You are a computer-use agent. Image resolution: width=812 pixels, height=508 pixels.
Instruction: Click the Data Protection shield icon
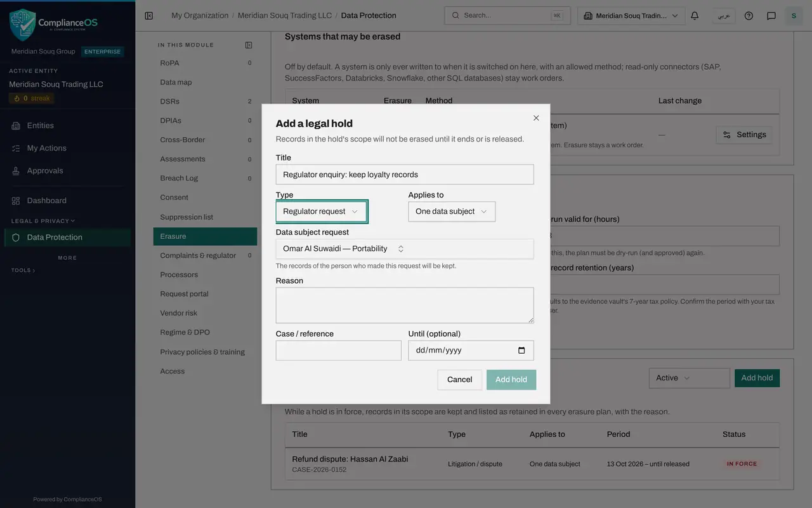(x=16, y=237)
